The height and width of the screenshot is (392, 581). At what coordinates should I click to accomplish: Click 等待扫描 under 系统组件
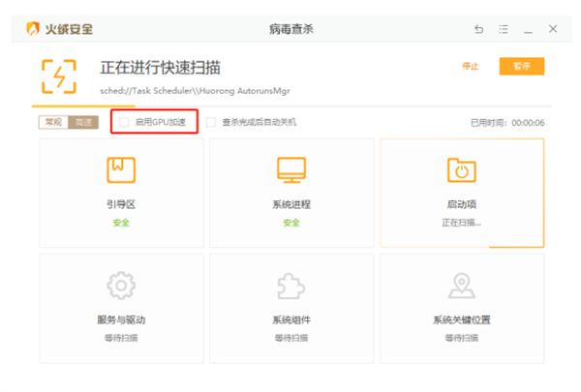coord(291,338)
